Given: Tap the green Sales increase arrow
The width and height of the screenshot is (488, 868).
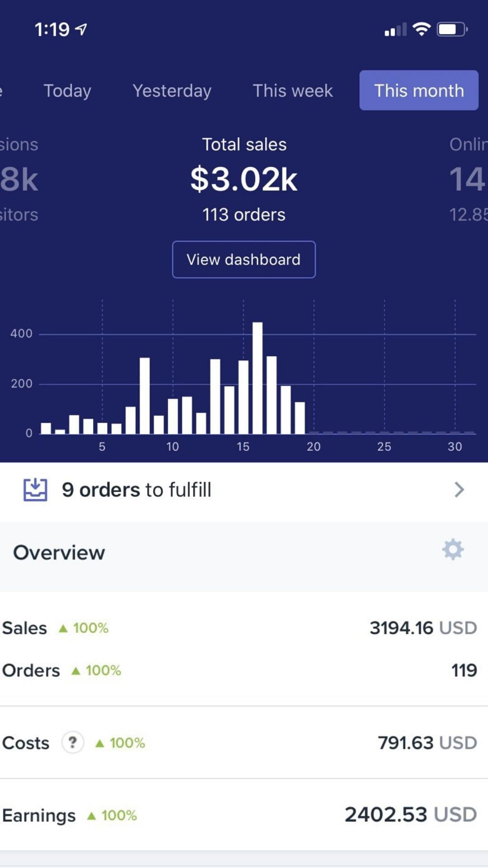Looking at the screenshot, I should 63,628.
